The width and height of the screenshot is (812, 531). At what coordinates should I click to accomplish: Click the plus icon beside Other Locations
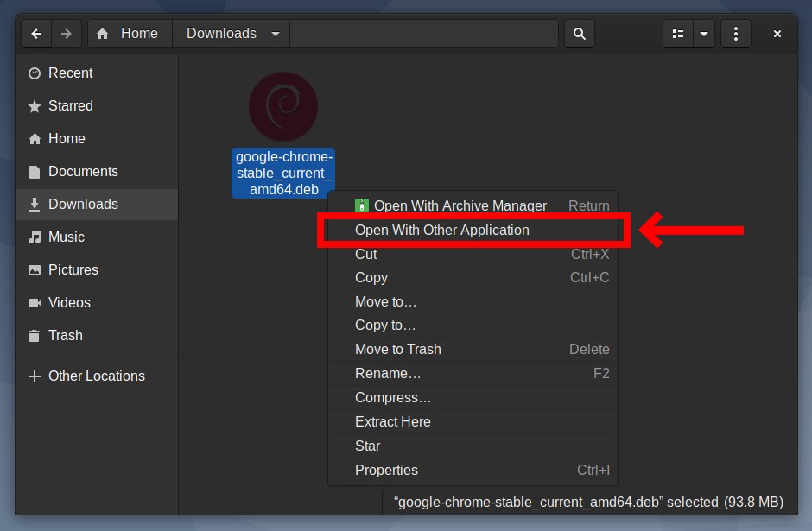pos(35,376)
